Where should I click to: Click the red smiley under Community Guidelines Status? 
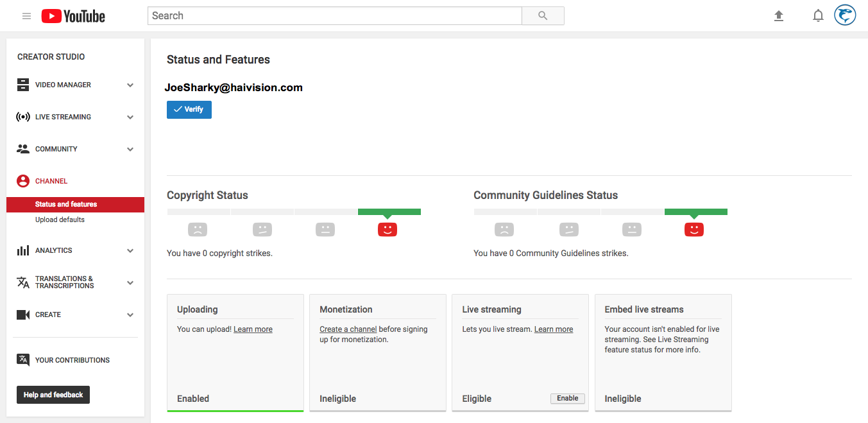(694, 229)
